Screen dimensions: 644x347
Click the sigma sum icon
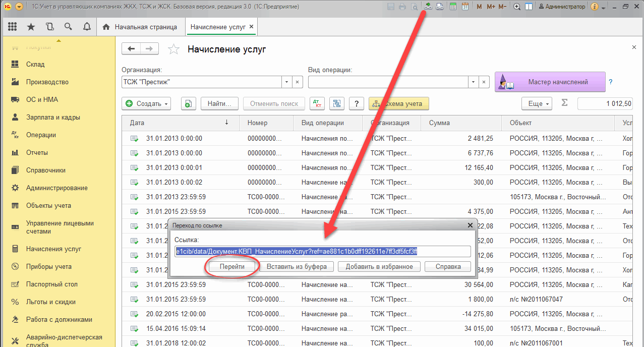click(x=564, y=103)
